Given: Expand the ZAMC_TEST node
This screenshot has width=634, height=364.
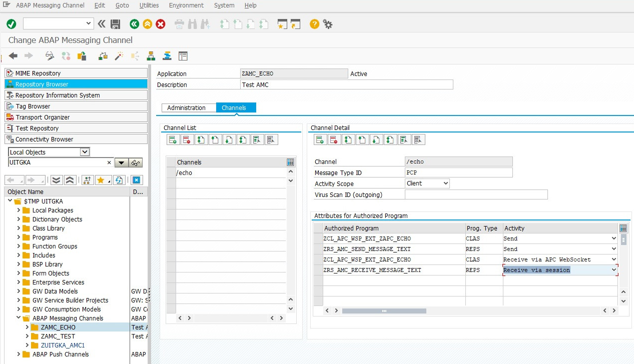Looking at the screenshot, I should click(x=27, y=336).
